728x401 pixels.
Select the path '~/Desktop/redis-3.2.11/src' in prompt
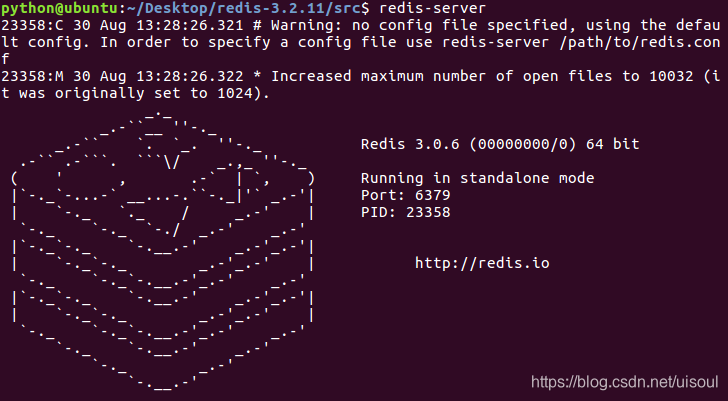(x=244, y=8)
